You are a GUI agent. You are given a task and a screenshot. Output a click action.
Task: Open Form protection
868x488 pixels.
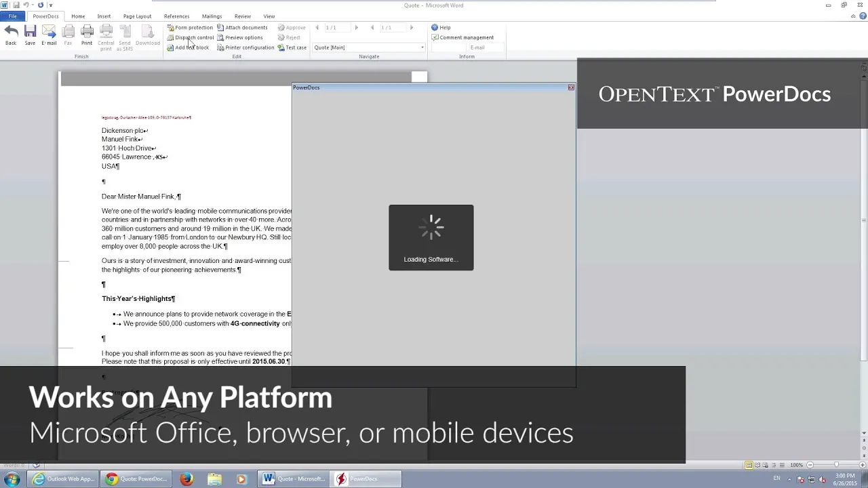(190, 28)
